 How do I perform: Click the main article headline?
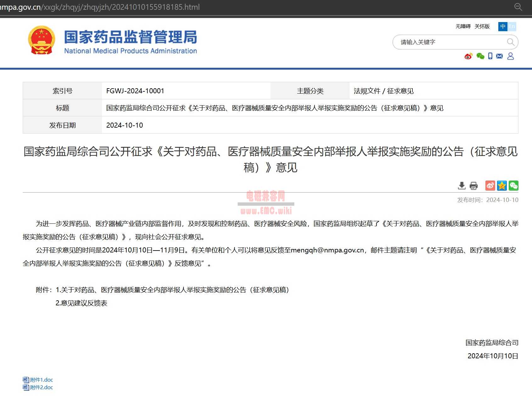pyautogui.click(x=270, y=159)
